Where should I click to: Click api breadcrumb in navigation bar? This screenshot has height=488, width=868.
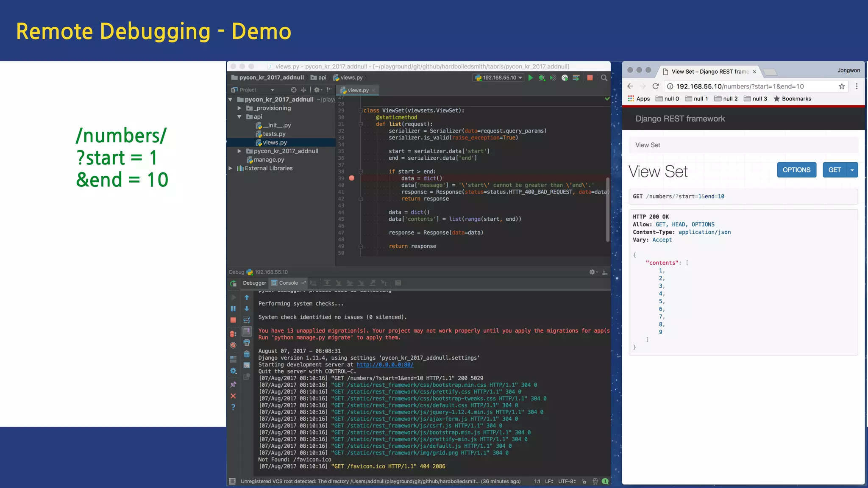point(318,78)
